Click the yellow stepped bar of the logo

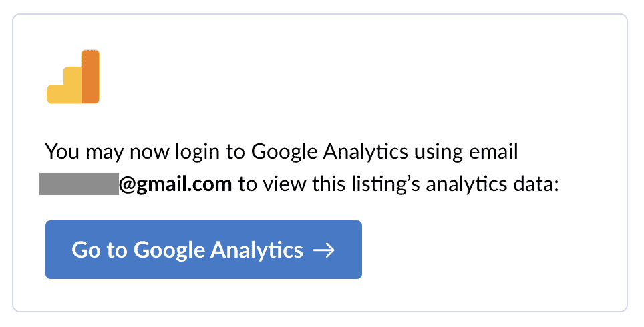(64, 85)
